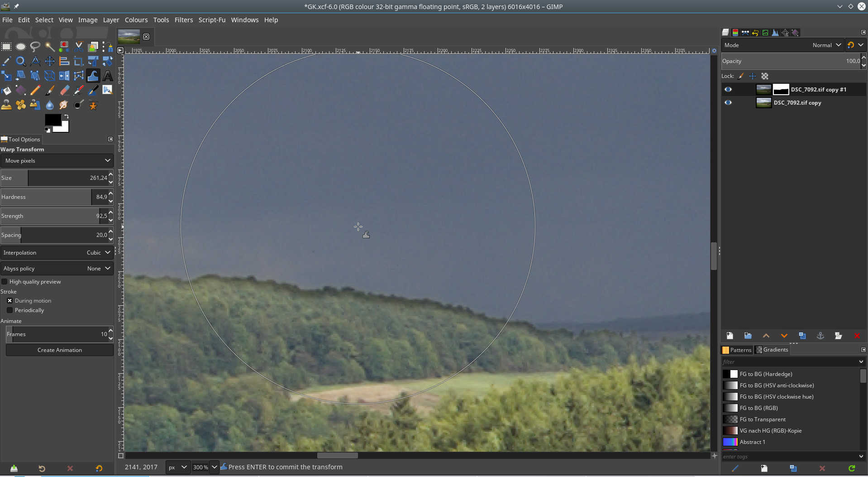Choose the Fuzzy Select magic wand tool
Viewport: 868px width, 477px height.
[x=50, y=47]
